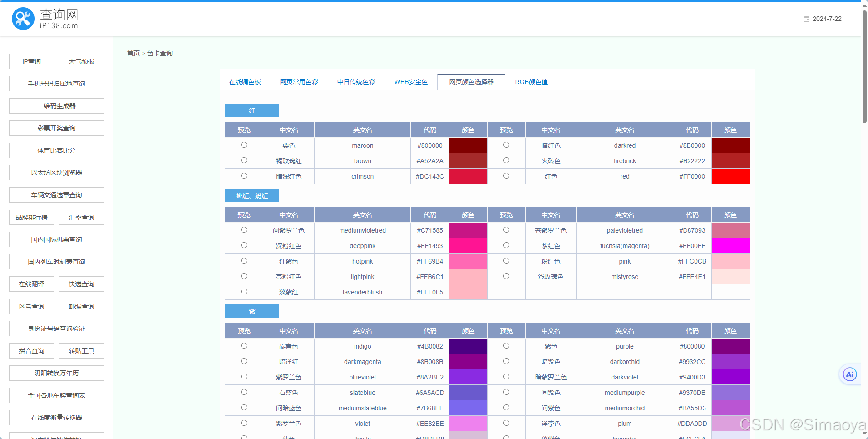Click the 2024-7-22 date text

click(x=827, y=19)
